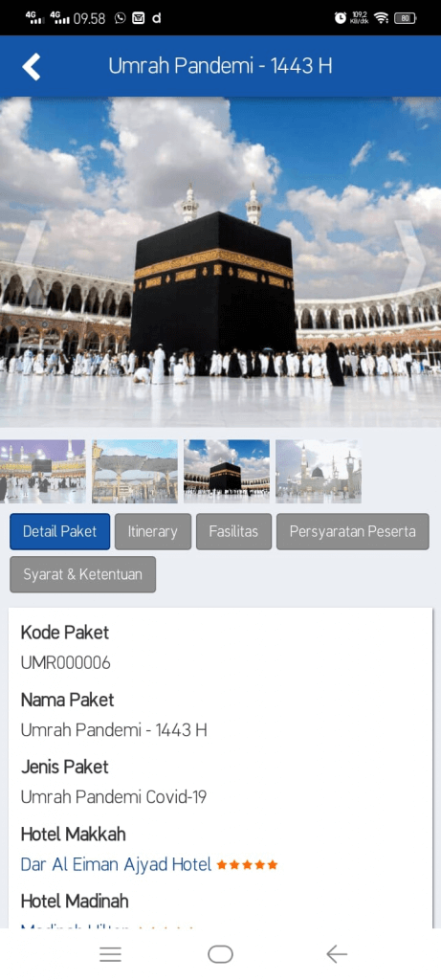Select the Detail Paket tab
The height and width of the screenshot is (980, 441).
(x=60, y=532)
